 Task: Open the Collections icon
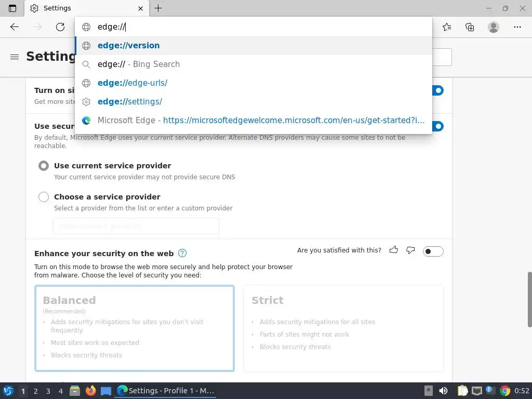tap(470, 27)
